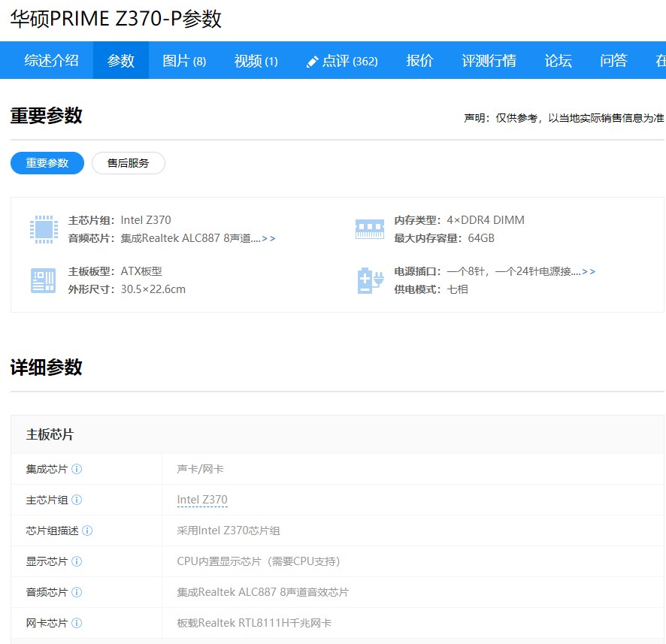Show info for 显示芯片
The width and height of the screenshot is (666, 644).
pos(77,561)
